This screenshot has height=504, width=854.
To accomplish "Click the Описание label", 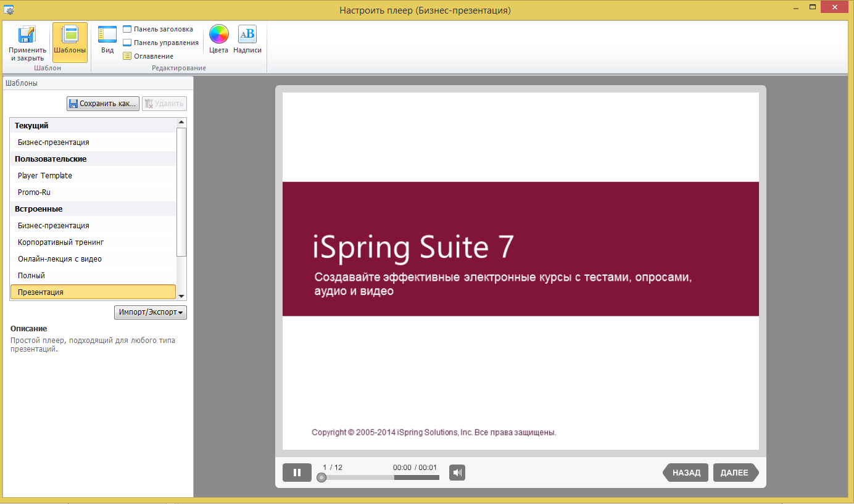I will [x=29, y=329].
